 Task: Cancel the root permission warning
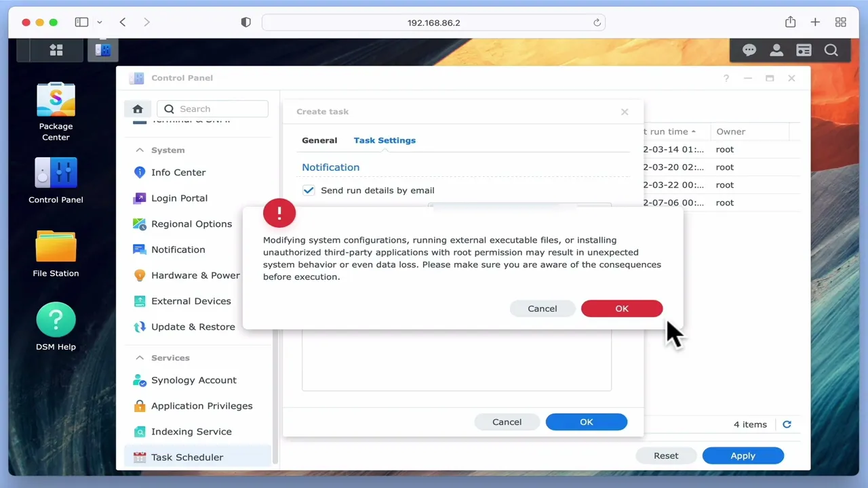pyautogui.click(x=542, y=308)
